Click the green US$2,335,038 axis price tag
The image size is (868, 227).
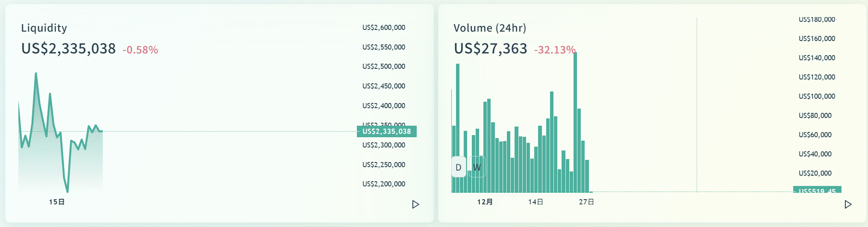coord(386,132)
